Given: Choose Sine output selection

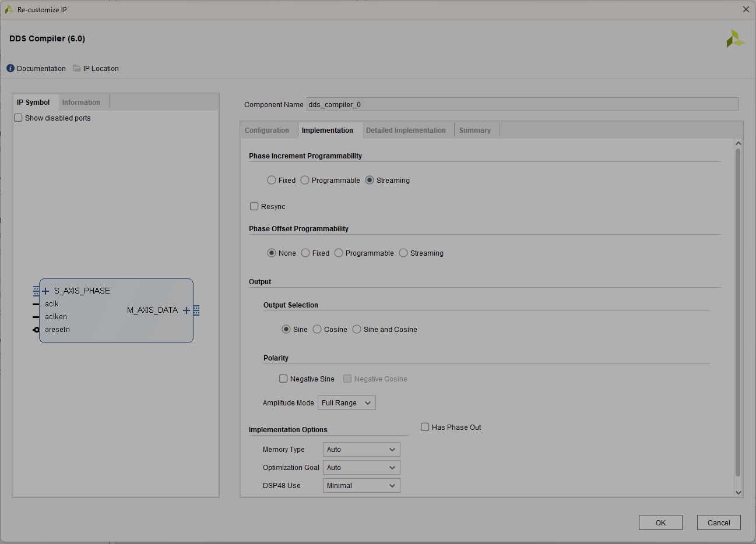Looking at the screenshot, I should (x=286, y=329).
